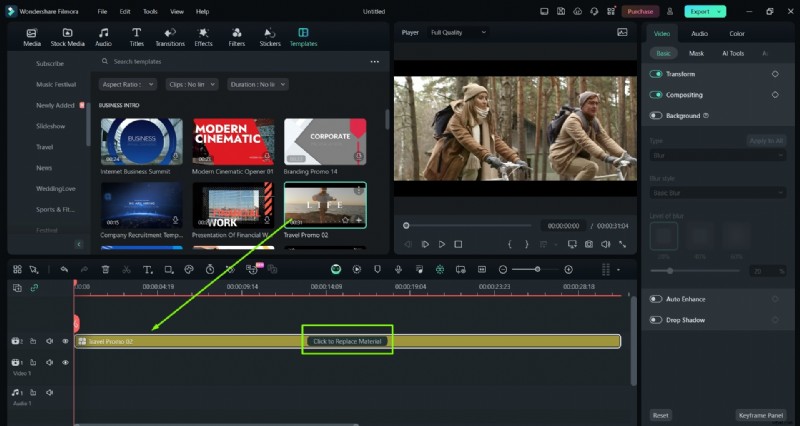800x426 pixels.
Task: Open the View menu
Action: tap(177, 11)
